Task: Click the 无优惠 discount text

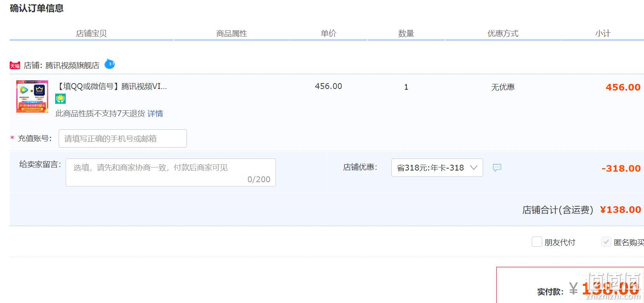Action: click(503, 87)
